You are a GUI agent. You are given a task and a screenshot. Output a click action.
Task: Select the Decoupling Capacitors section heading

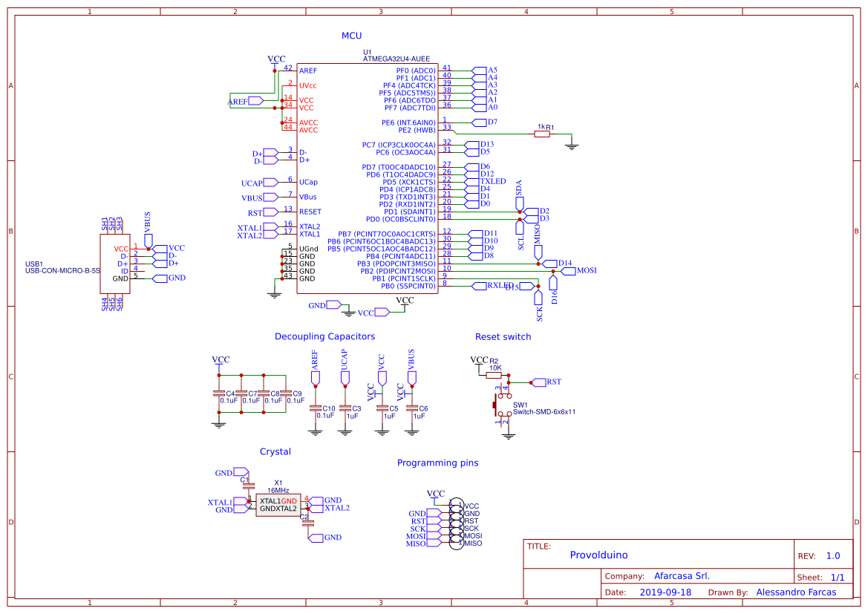pos(325,336)
